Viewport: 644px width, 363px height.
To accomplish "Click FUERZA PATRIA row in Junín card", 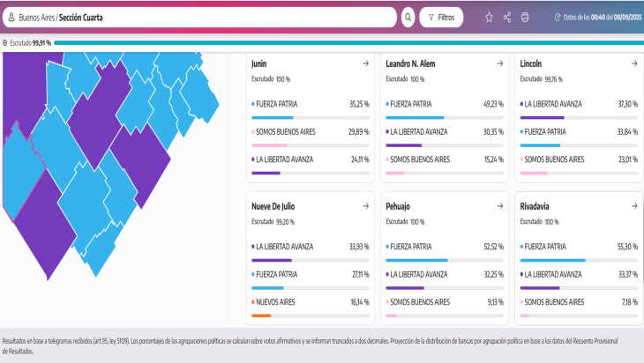I will (x=311, y=104).
